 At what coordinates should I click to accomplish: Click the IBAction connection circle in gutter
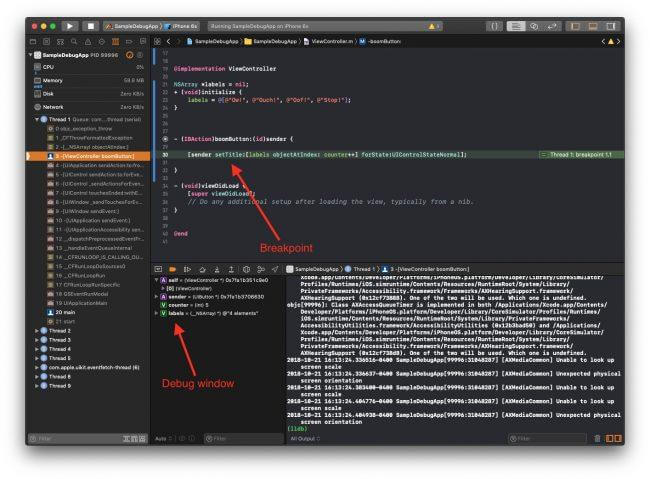[165, 139]
